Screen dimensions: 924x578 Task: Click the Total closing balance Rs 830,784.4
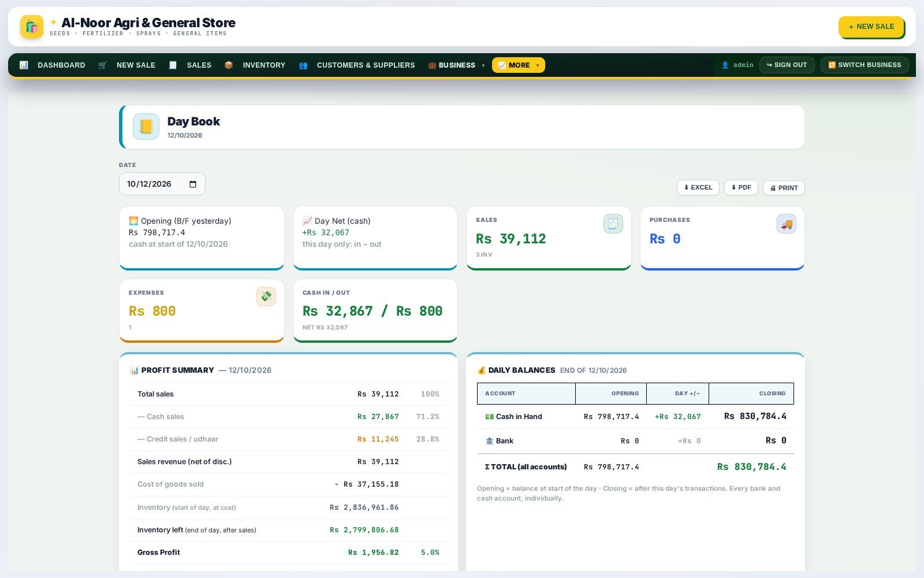[751, 467]
